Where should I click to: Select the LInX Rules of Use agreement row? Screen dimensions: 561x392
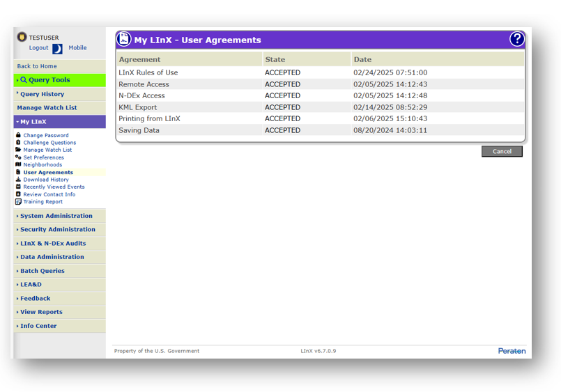pyautogui.click(x=148, y=72)
